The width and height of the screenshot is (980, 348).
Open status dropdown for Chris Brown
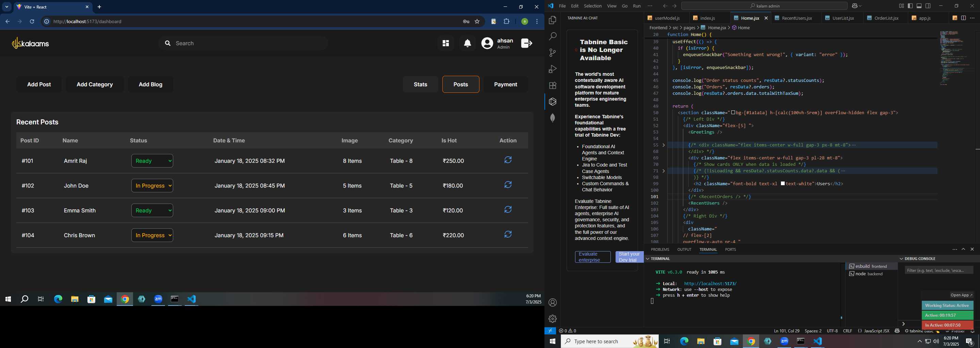[152, 235]
